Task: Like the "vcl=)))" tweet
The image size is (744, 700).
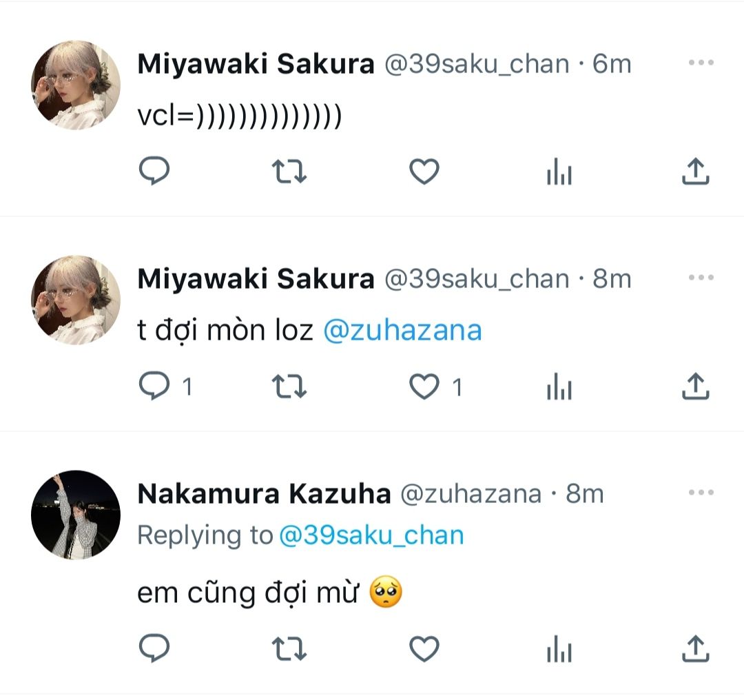Action: (424, 172)
